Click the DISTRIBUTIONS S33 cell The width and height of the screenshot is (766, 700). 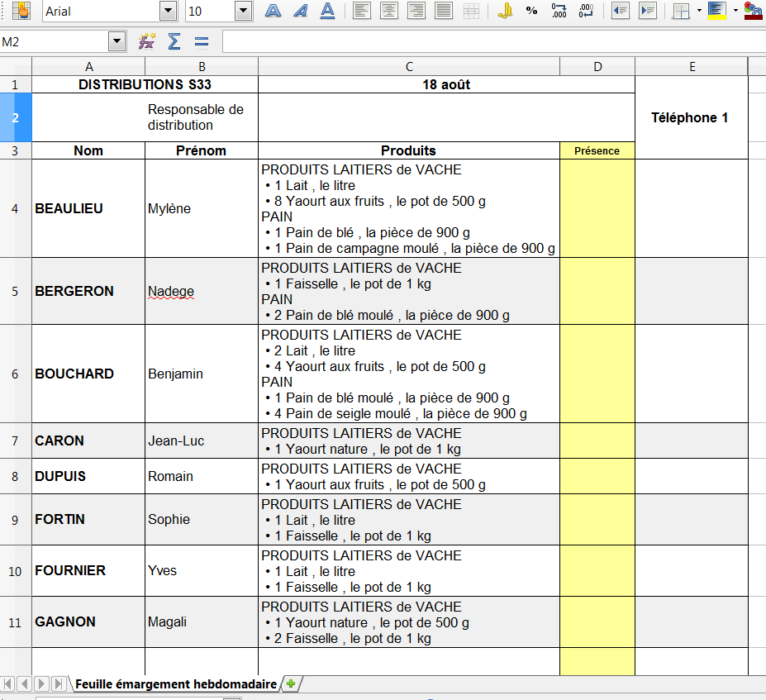145,84
